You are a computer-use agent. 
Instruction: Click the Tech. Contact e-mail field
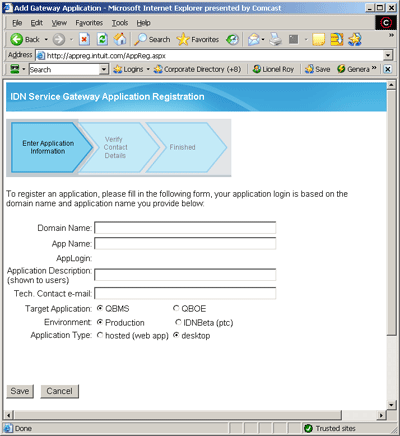click(185, 293)
